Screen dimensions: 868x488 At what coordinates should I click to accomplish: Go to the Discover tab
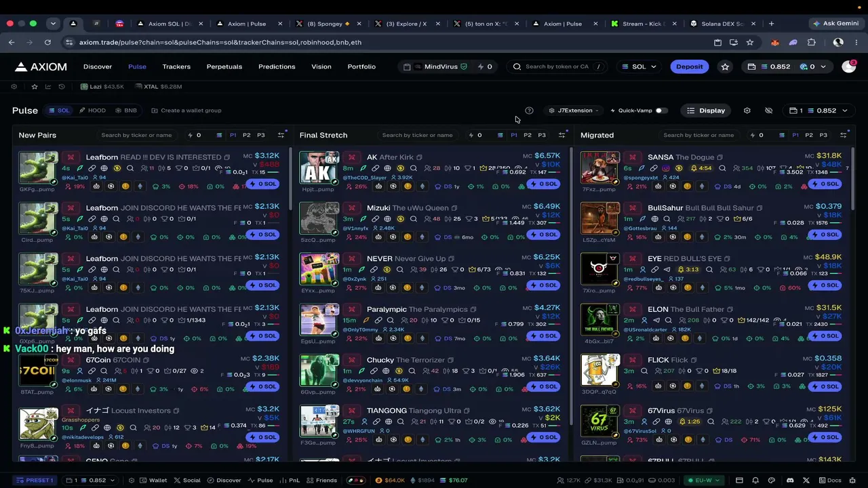pyautogui.click(x=98, y=66)
